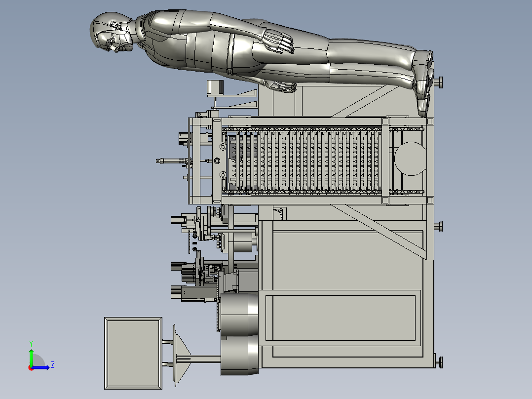
Task: Select the circular cutout plate beside the conveyor
Action: (x=410, y=159)
